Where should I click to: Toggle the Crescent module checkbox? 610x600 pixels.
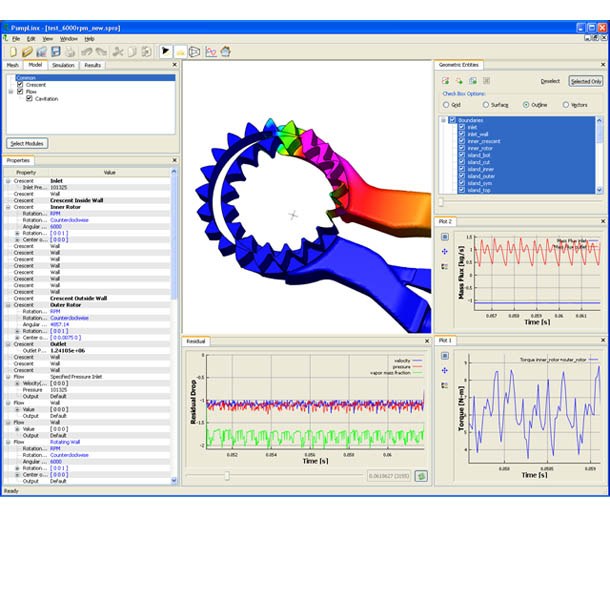(x=20, y=84)
